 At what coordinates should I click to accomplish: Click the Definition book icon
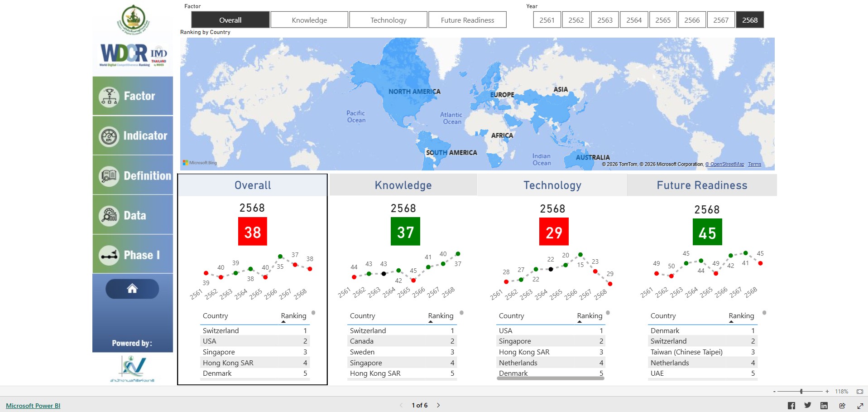point(109,176)
